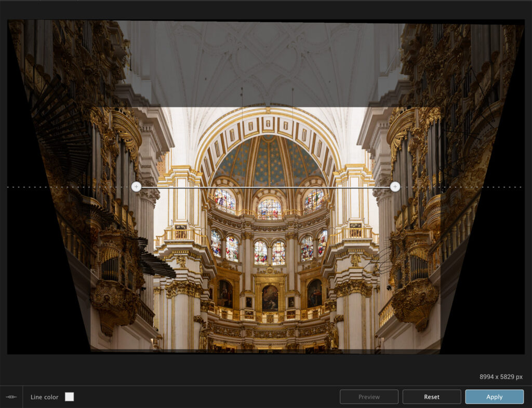Click the right horizon line handle
532x408 pixels.
pyautogui.click(x=395, y=187)
